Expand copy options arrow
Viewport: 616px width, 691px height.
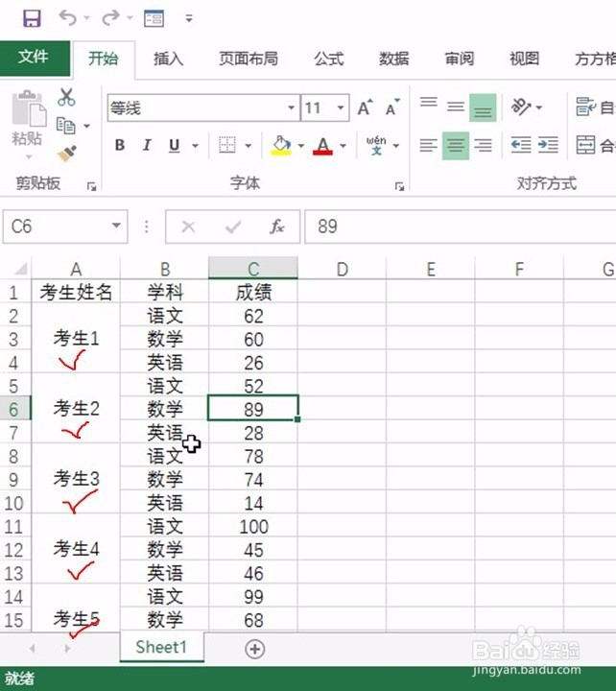[86, 126]
